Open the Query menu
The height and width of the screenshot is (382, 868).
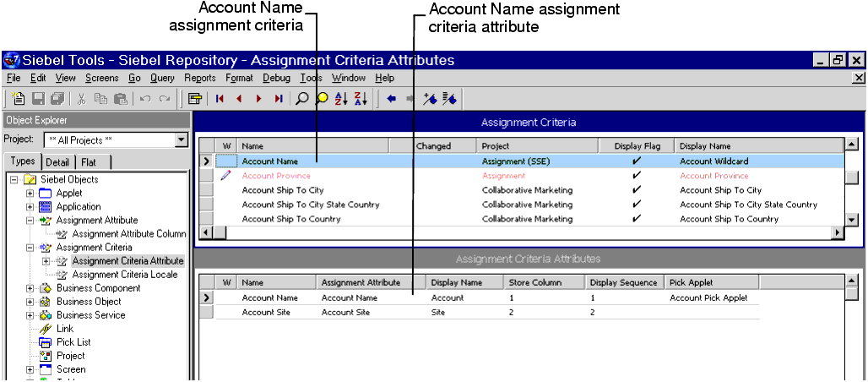162,78
